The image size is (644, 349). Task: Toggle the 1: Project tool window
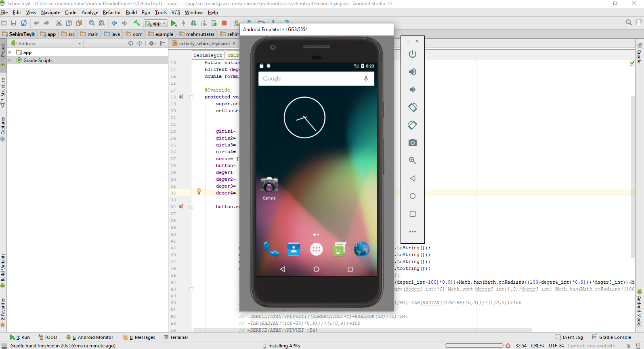(3, 53)
